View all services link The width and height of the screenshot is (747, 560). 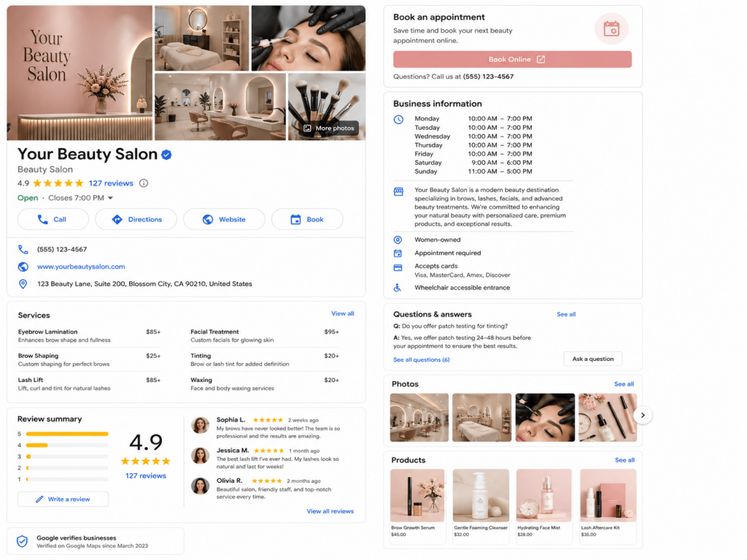tap(343, 314)
